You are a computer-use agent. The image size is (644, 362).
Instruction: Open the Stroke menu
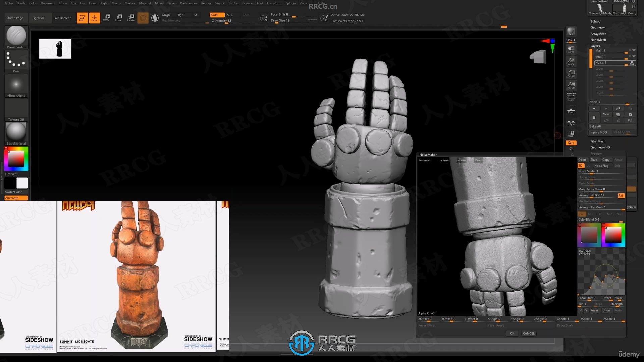[233, 3]
